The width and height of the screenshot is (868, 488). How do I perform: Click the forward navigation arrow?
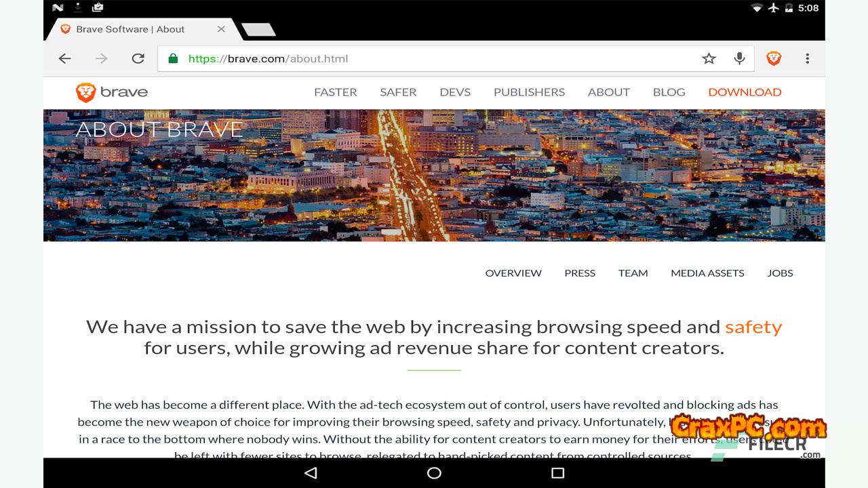click(102, 58)
